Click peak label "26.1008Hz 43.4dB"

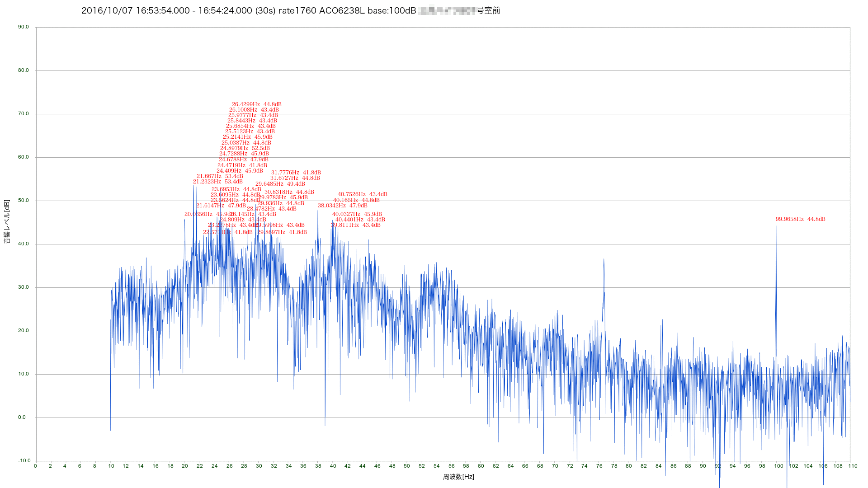[254, 110]
